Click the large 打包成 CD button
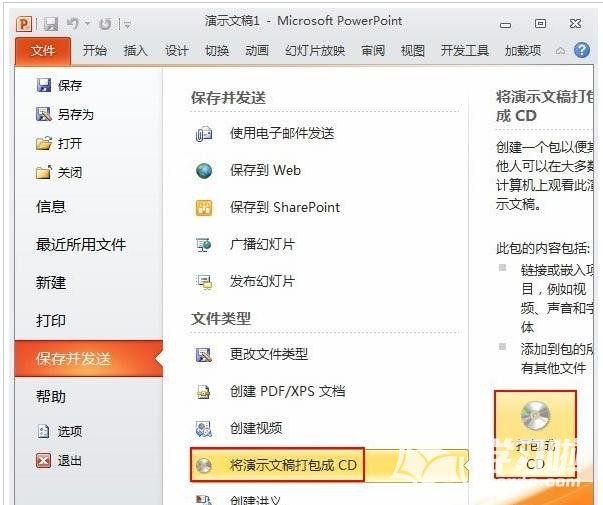 coord(535,434)
